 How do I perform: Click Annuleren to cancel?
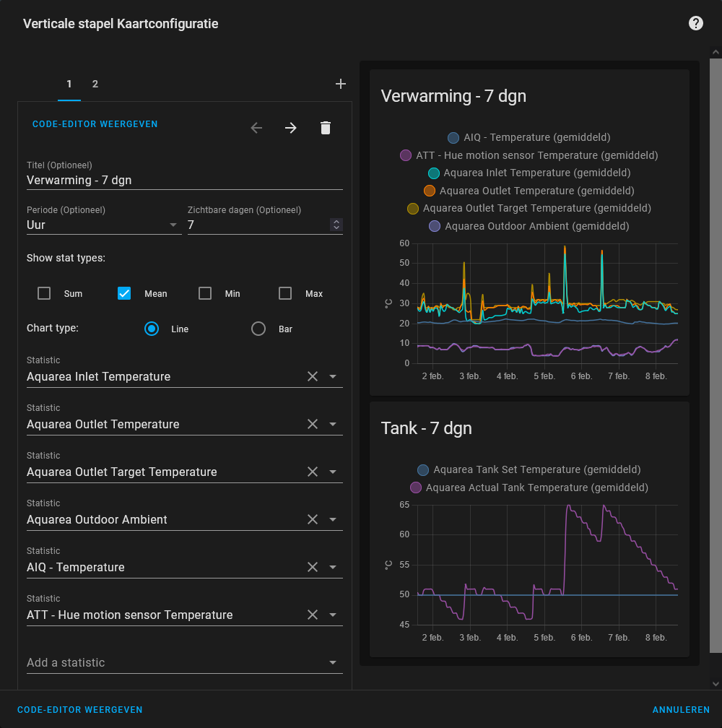click(x=680, y=710)
